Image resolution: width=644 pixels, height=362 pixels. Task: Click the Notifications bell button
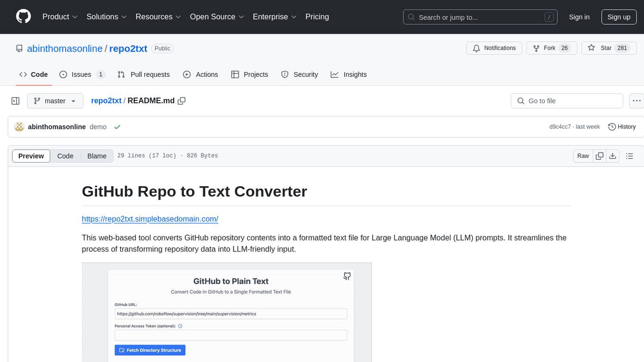point(494,48)
